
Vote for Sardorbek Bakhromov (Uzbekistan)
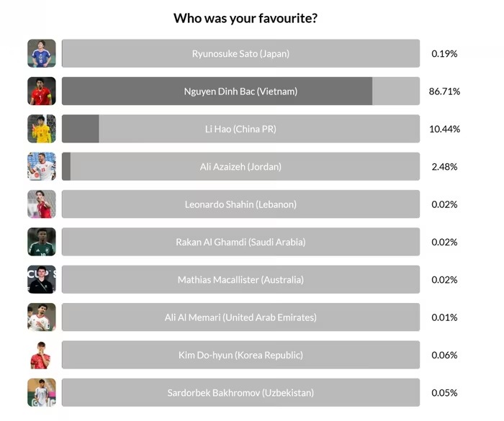pos(240,392)
